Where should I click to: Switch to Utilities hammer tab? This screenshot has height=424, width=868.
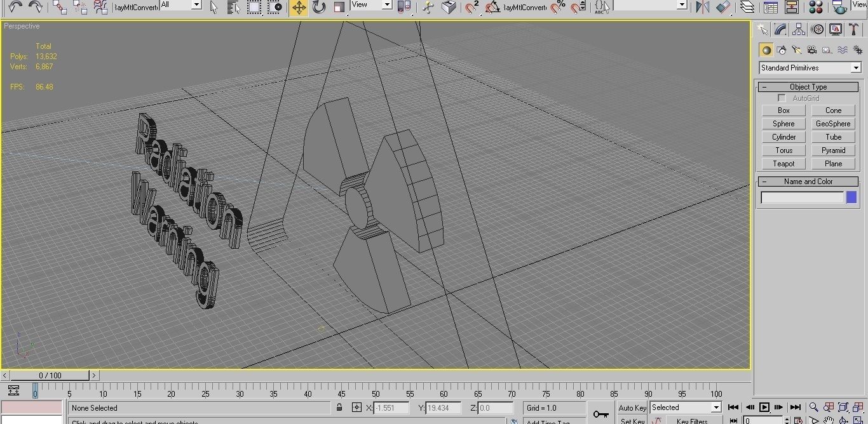coord(854,29)
